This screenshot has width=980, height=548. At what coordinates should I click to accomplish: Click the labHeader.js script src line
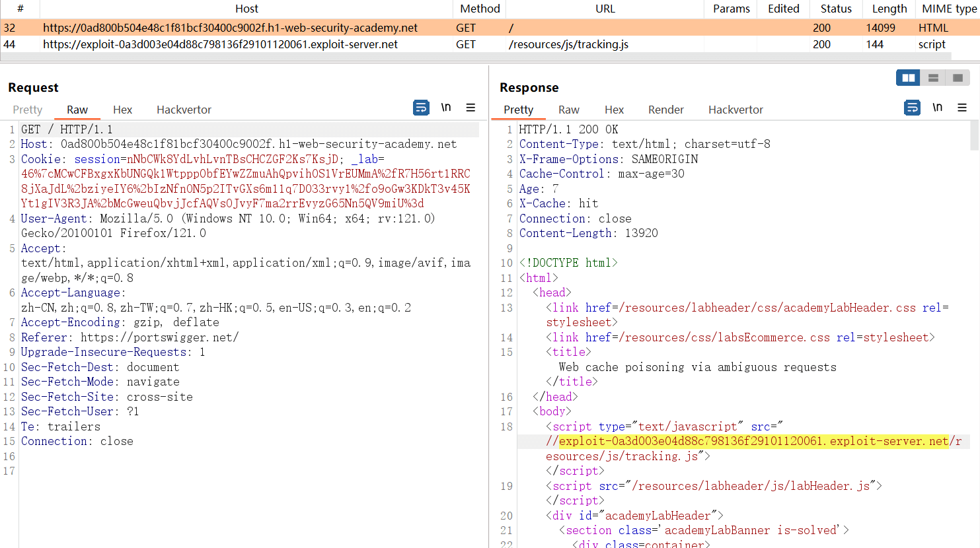tap(714, 486)
